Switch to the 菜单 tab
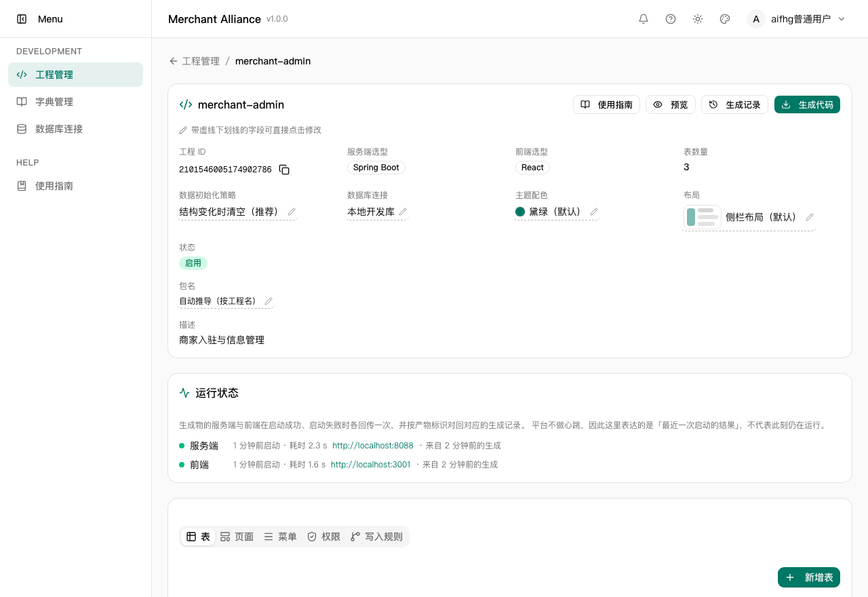Screen dimensions: 868x597 [280, 537]
